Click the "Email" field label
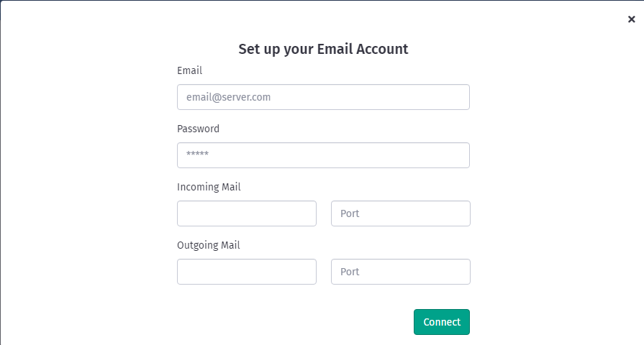Screen dimensions: 644x345 [189, 70]
